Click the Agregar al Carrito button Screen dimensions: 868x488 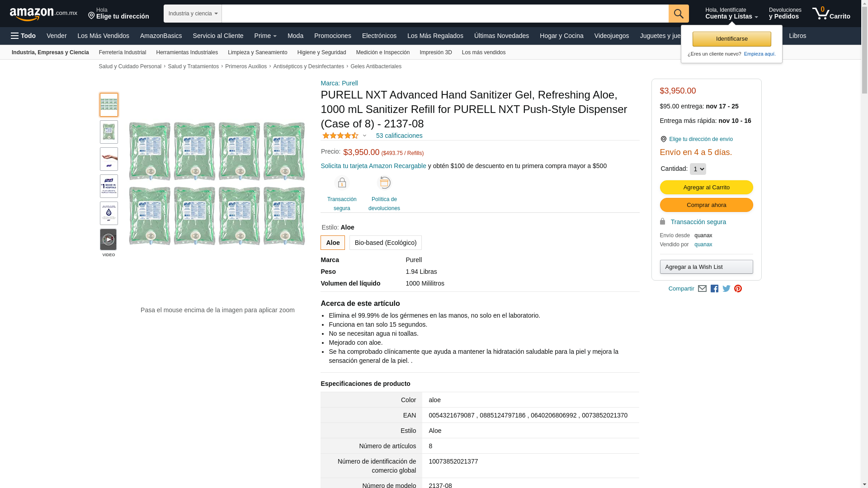[x=706, y=188]
